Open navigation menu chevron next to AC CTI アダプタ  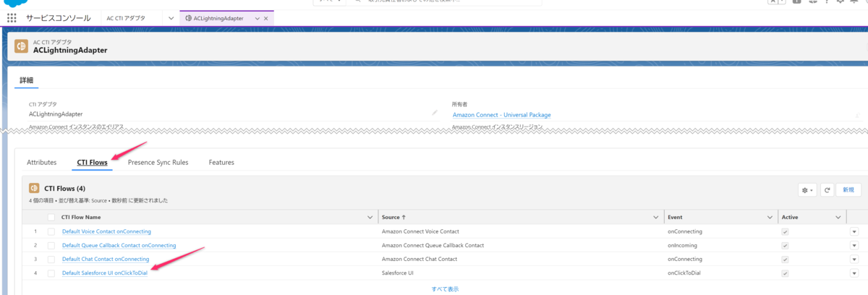pyautogui.click(x=170, y=17)
